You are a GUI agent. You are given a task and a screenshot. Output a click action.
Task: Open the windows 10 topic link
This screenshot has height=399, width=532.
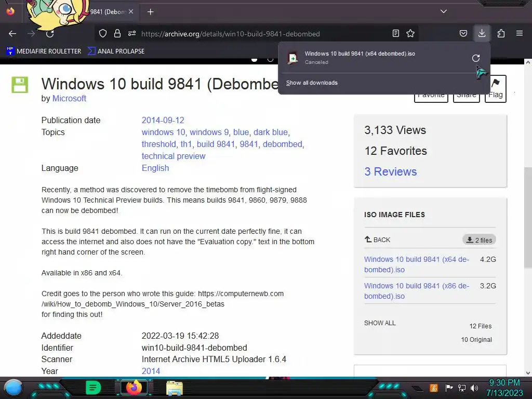[x=164, y=132]
